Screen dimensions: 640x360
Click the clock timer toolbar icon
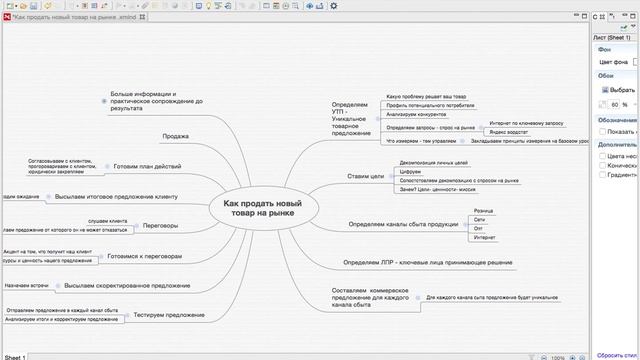coord(286,6)
